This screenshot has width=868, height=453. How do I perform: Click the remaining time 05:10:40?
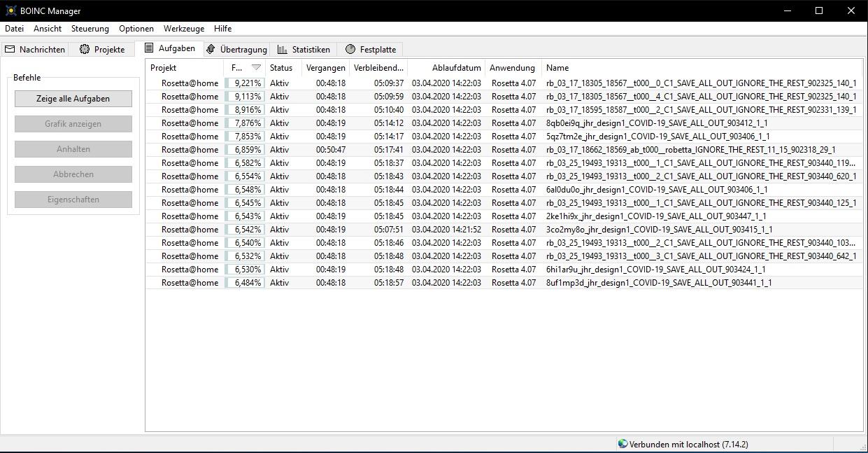pos(389,110)
